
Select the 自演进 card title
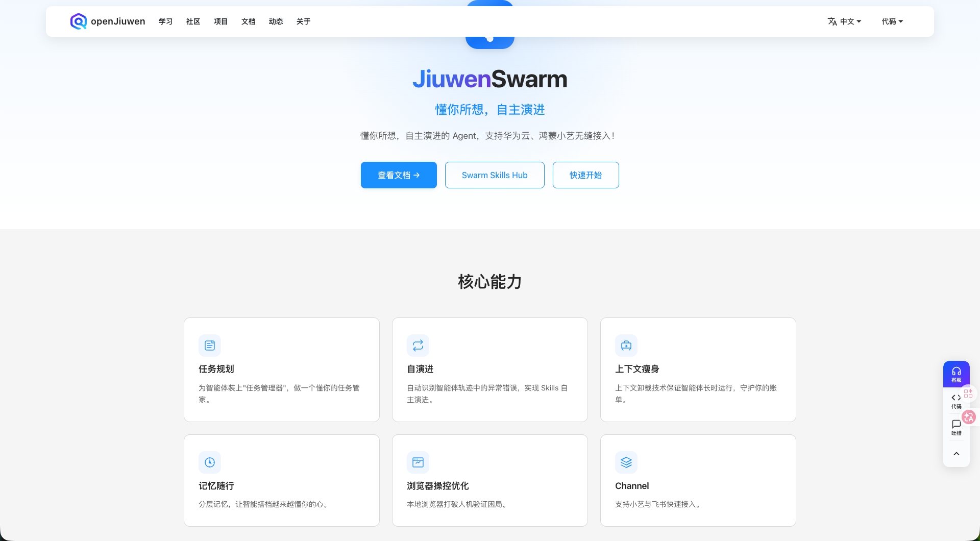pos(420,369)
